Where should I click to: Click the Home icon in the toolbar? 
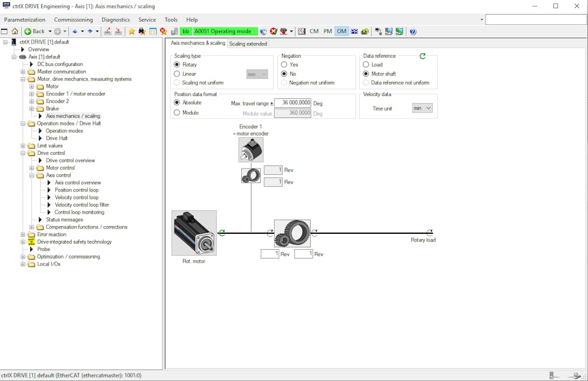tap(15, 31)
